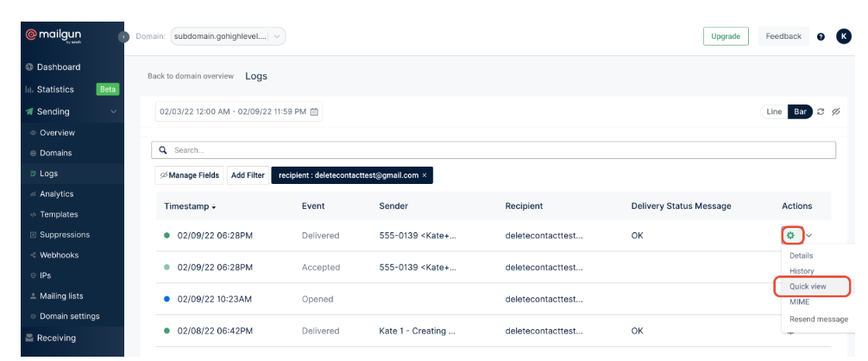868x361 pixels.
Task: Toggle chart visibility eye icon
Action: click(834, 111)
